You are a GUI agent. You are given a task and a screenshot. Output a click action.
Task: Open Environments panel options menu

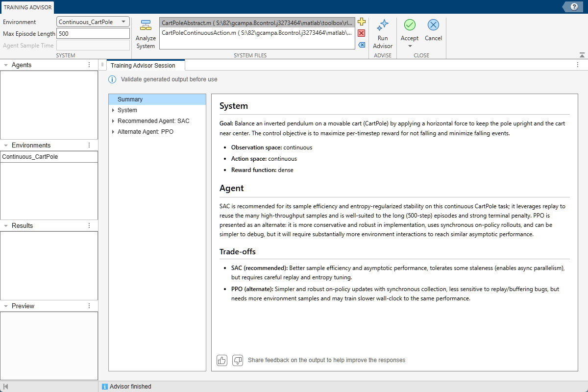pyautogui.click(x=89, y=145)
